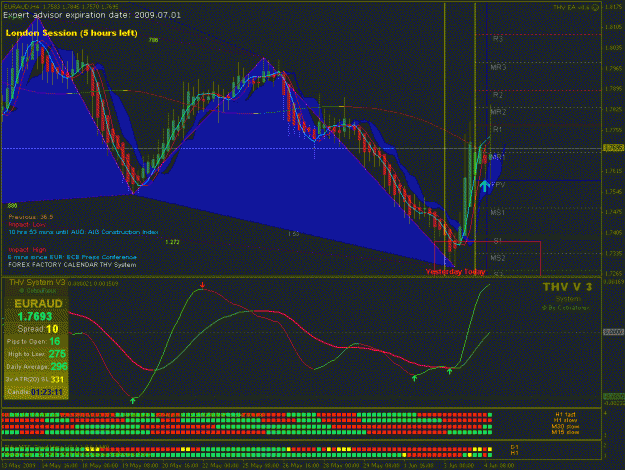Screen dimensions: 625x470
Task: Select the MR1 pivot level label
Action: 497,157
